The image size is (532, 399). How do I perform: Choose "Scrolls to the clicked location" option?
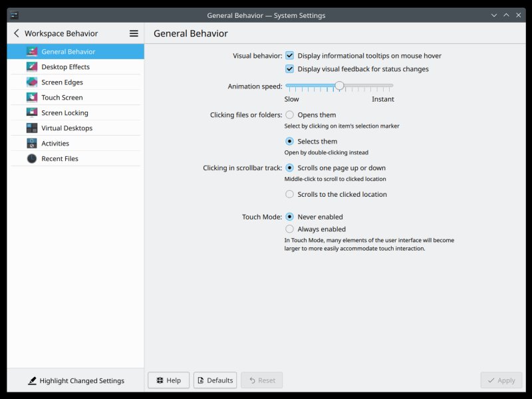pyautogui.click(x=290, y=194)
